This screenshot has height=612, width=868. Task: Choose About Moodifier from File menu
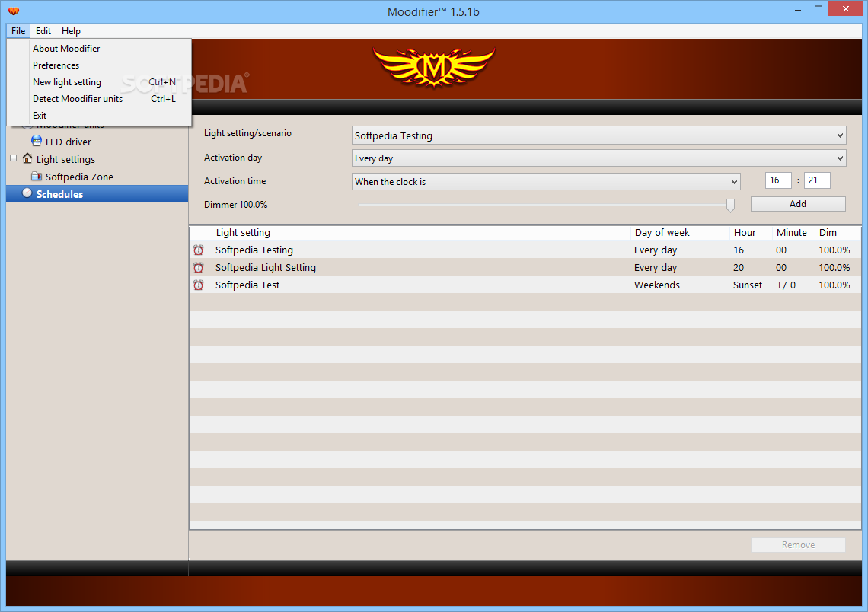[100, 49]
